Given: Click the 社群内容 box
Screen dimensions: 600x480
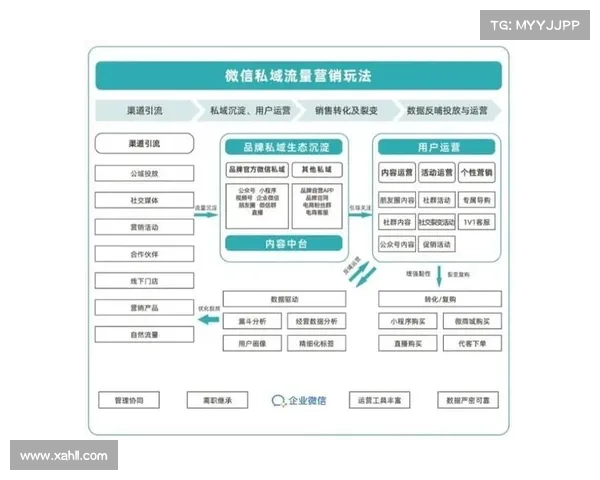Looking at the screenshot, I should tap(397, 222).
